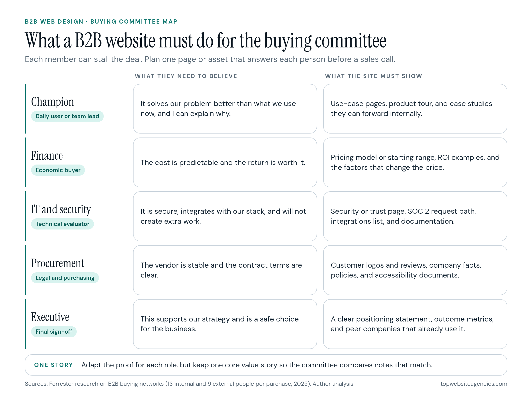Click the 'Legal and purchasing' tag
Viewport: 532px width, 399px height.
(x=65, y=278)
